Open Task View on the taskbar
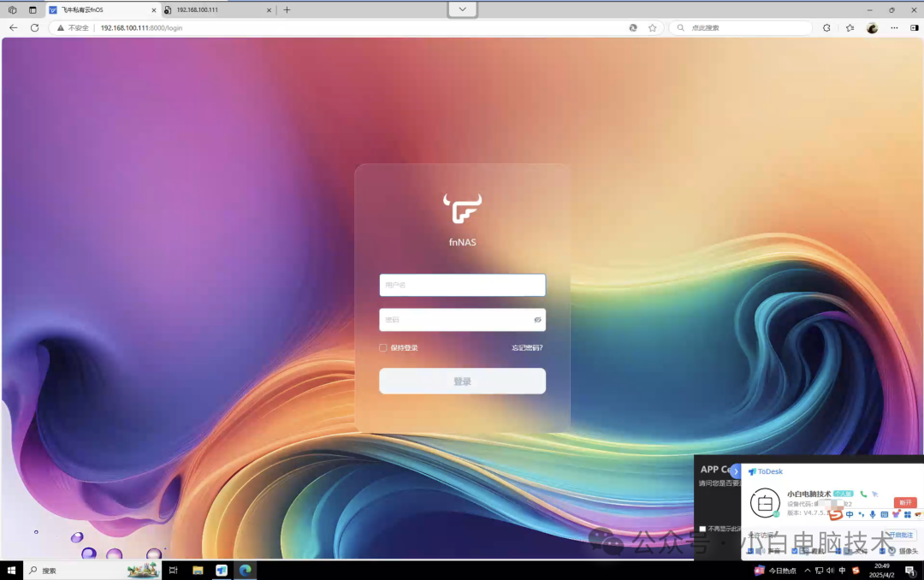The image size is (924, 580). coord(173,571)
